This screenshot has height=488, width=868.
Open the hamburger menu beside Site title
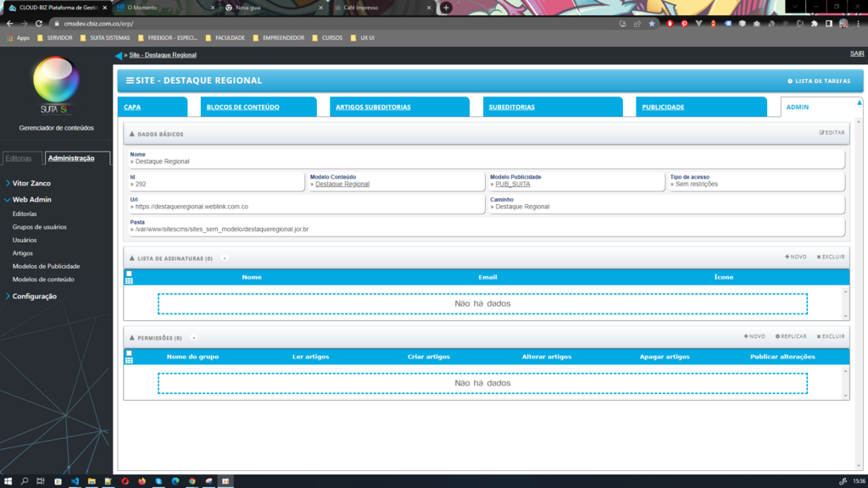(130, 80)
